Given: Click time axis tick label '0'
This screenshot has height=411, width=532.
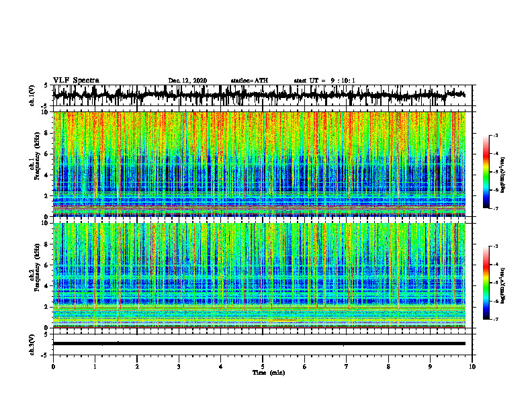Looking at the screenshot, I should tap(53, 367).
